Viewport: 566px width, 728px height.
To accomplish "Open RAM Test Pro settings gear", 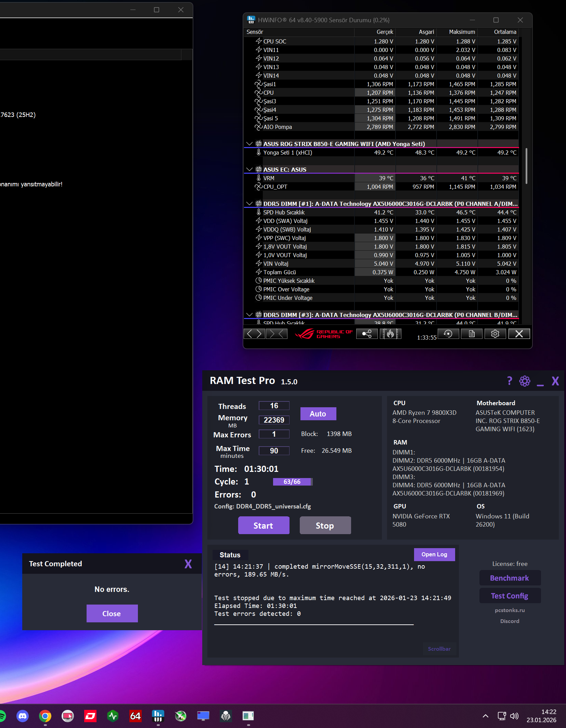I will click(x=525, y=381).
